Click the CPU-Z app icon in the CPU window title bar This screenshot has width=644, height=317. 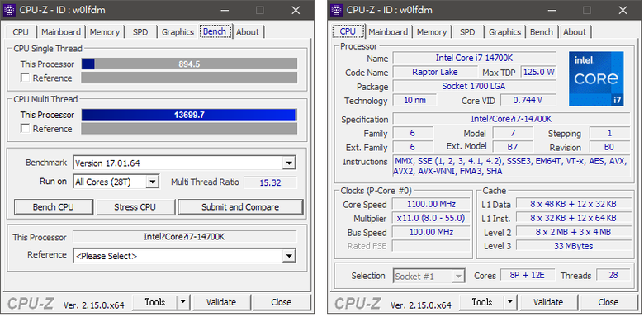tap(337, 10)
